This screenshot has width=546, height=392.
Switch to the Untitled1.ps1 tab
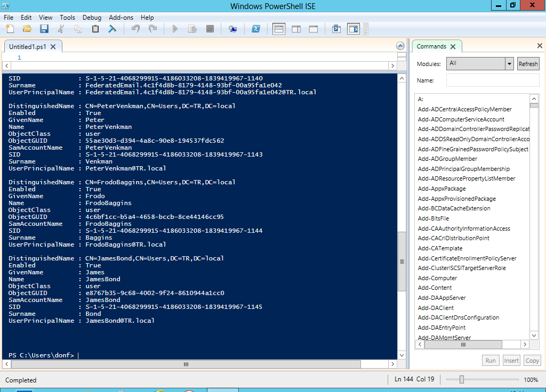(x=28, y=47)
